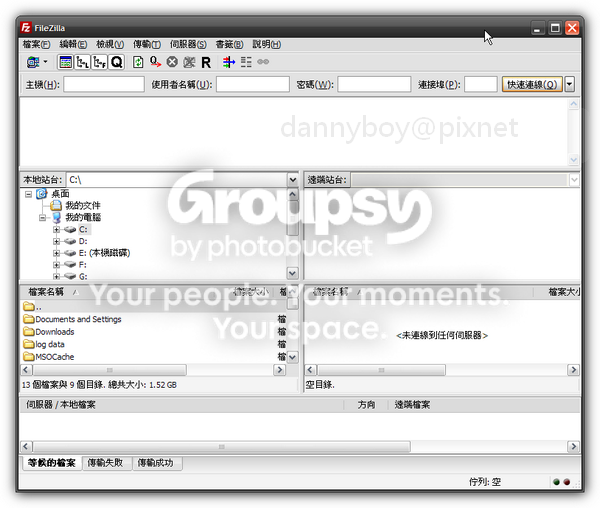Focus the 密碼(W) password field
600x508 pixels.
tap(374, 85)
